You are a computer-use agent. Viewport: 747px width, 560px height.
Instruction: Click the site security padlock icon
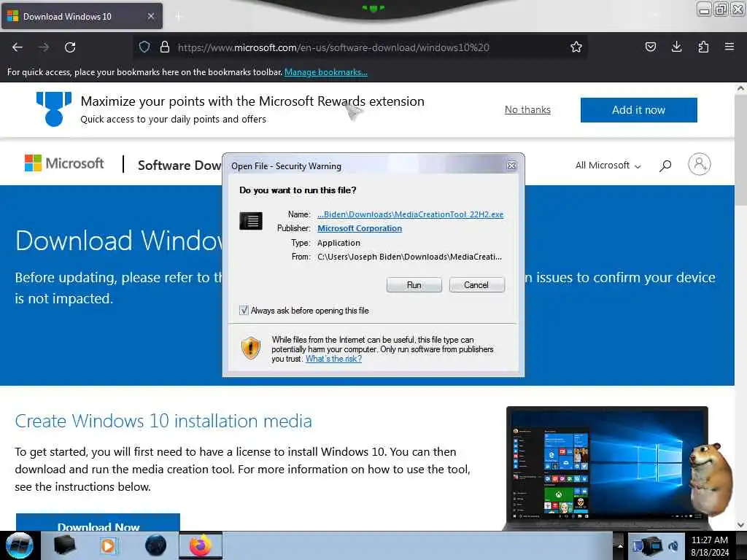point(165,47)
